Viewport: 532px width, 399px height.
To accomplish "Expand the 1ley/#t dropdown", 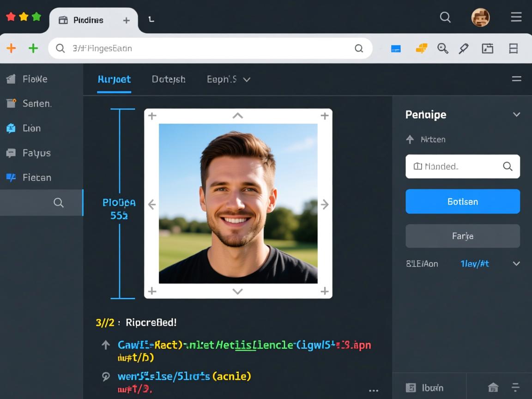I will [x=516, y=264].
